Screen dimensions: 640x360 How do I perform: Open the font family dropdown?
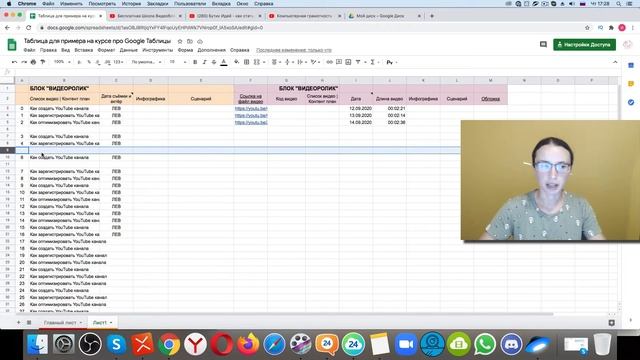click(x=146, y=62)
